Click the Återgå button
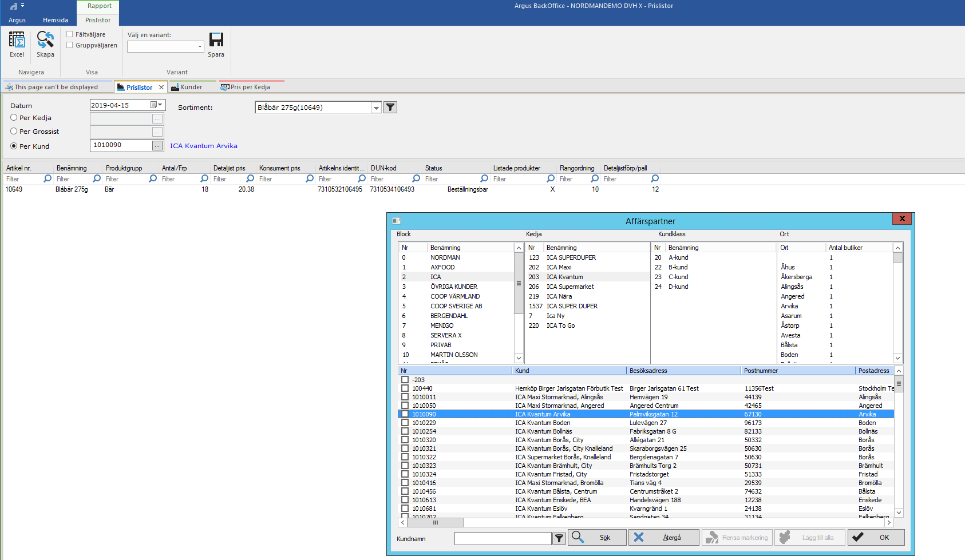The image size is (965, 560). tap(664, 538)
